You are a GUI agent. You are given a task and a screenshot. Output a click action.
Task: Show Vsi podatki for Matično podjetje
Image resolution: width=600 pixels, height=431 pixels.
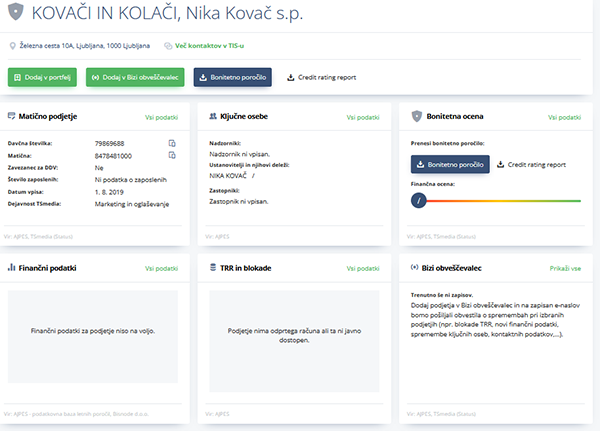161,117
